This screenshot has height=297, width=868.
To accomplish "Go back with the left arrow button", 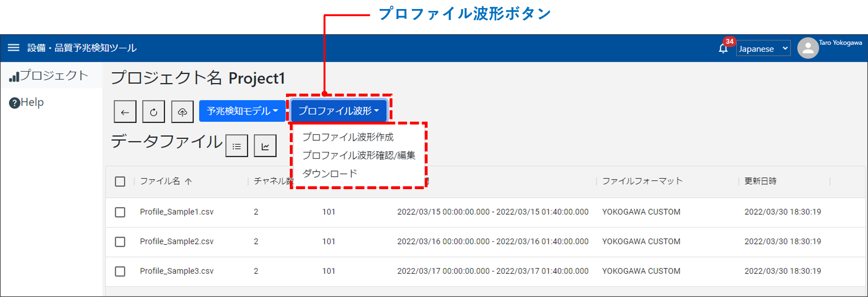I will point(125,112).
